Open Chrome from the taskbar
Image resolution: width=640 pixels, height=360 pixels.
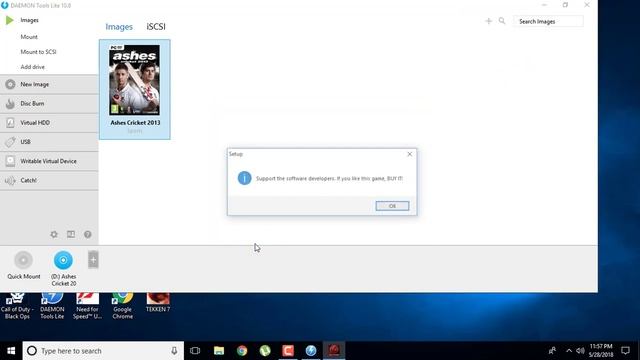click(x=242, y=351)
